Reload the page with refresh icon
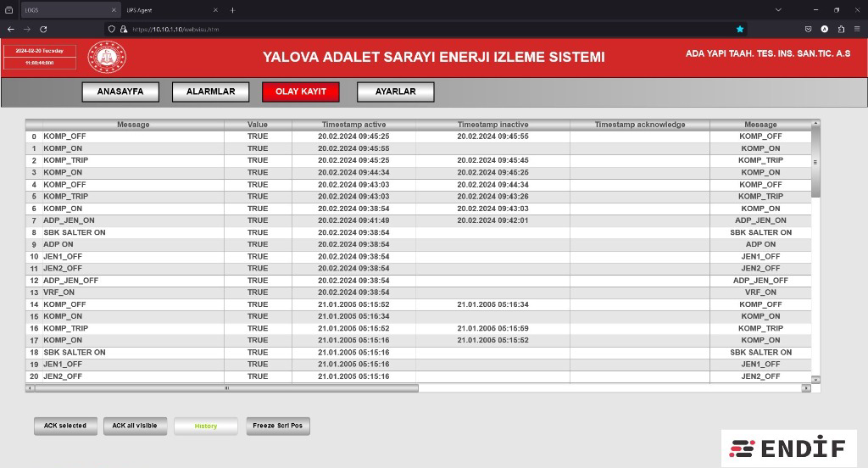 pos(43,30)
